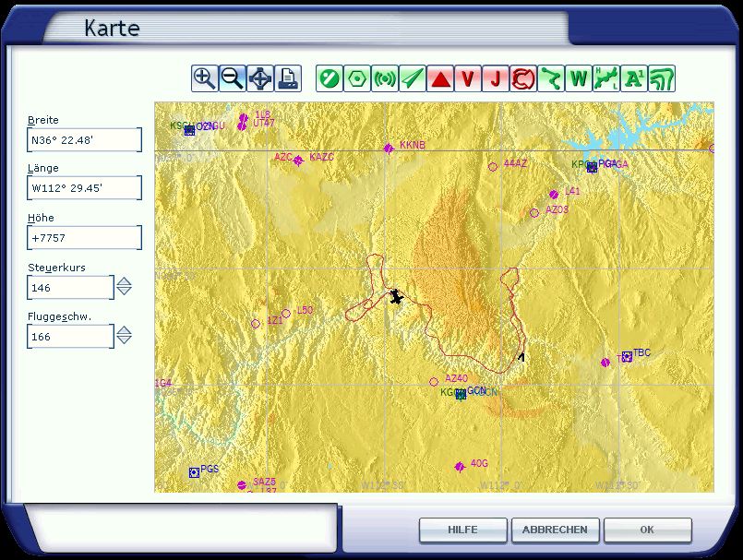This screenshot has height=560, width=743.
Task: Select the 1Z1 airport circle
Action: pyautogui.click(x=256, y=324)
